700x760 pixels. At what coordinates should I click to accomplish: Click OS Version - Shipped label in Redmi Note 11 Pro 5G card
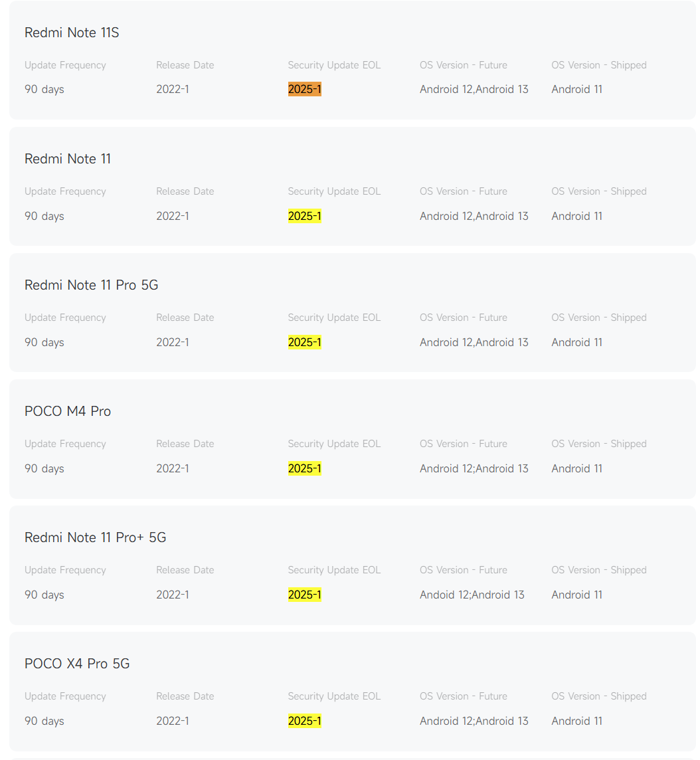point(598,318)
